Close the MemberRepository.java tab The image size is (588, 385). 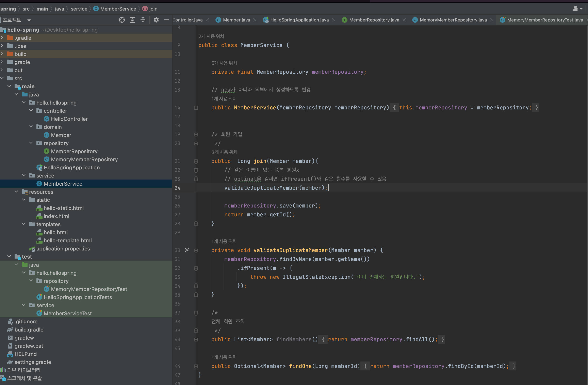(404, 20)
